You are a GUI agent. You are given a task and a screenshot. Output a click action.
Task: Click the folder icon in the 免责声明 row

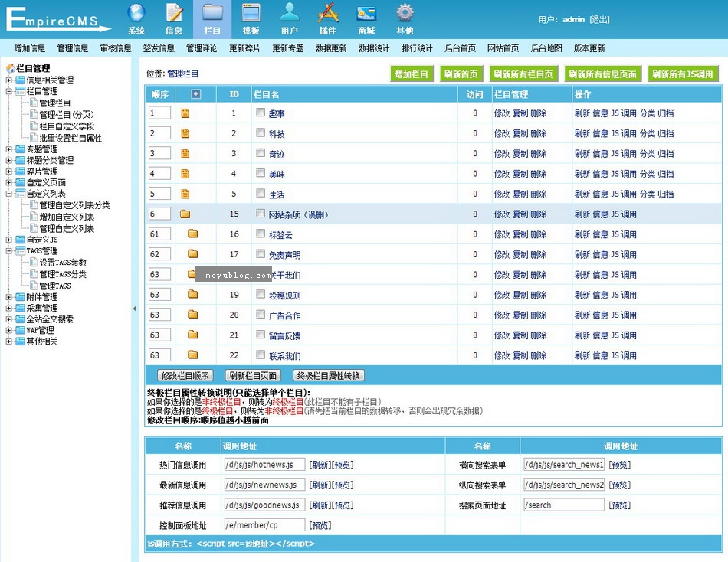pyautogui.click(x=192, y=254)
